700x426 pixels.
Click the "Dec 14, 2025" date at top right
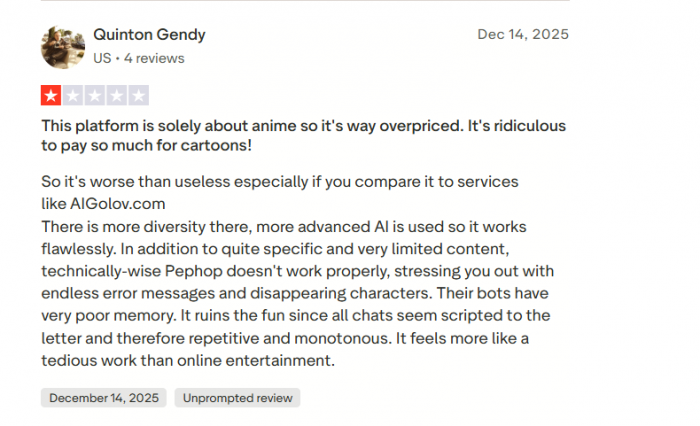523,35
